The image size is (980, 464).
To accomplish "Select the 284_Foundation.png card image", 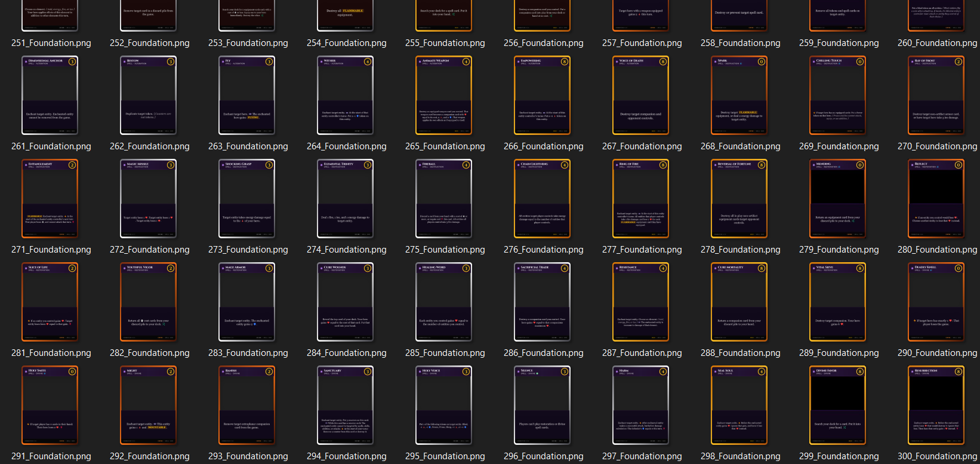I will (x=346, y=302).
